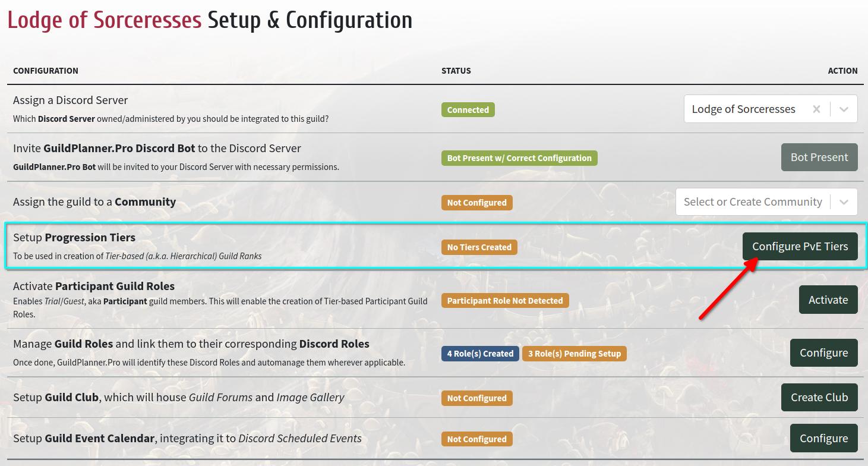Screen dimensions: 868x466
Task: Click the Bot Present button
Action: click(819, 157)
